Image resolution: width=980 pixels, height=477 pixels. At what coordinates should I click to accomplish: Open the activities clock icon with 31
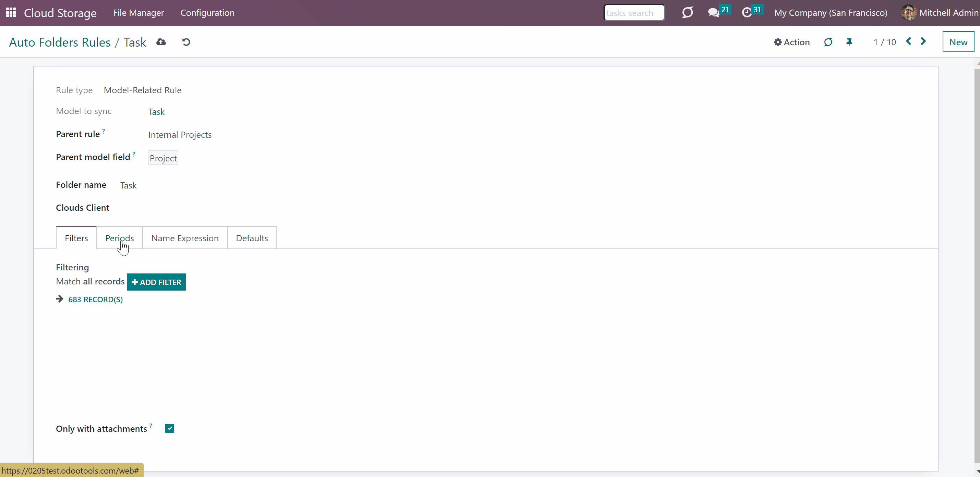point(752,12)
